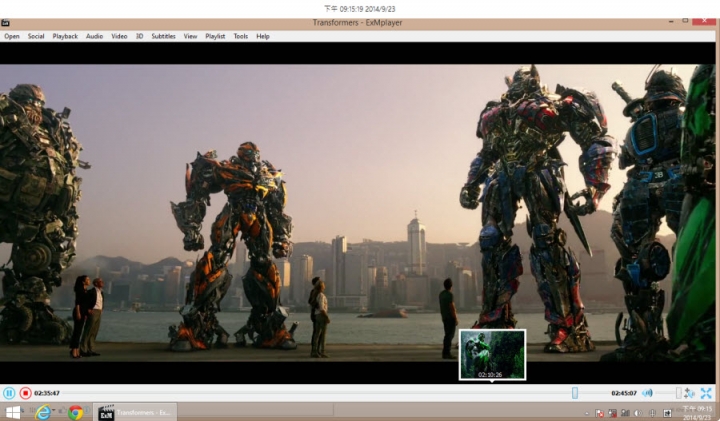Click the total duration 02:45:07
Viewport: 720px width, 421px height.
point(624,393)
